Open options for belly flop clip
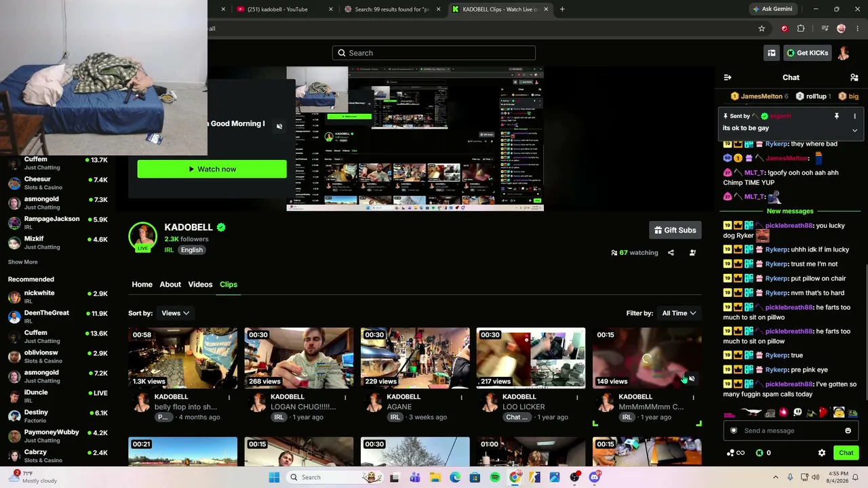The image size is (868, 488). click(229, 397)
